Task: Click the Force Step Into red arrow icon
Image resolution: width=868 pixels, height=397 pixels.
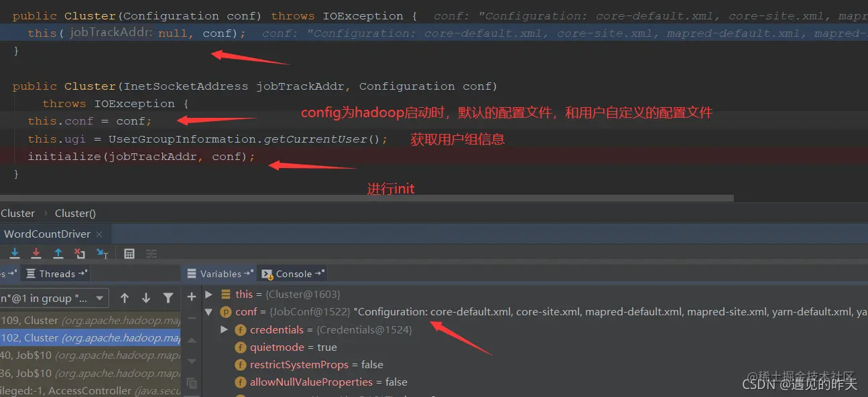Action: [x=36, y=253]
